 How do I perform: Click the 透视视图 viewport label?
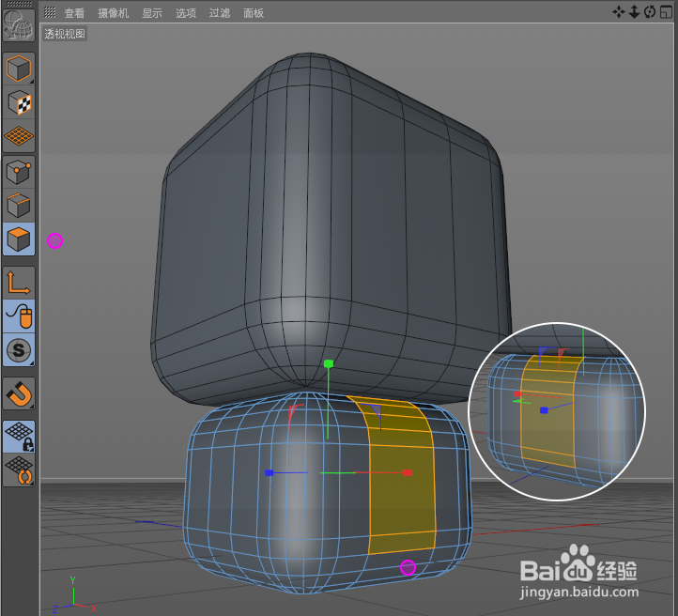(x=65, y=34)
